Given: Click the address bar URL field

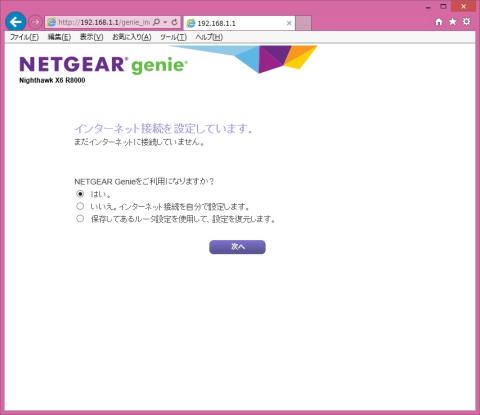Looking at the screenshot, I should [x=104, y=22].
